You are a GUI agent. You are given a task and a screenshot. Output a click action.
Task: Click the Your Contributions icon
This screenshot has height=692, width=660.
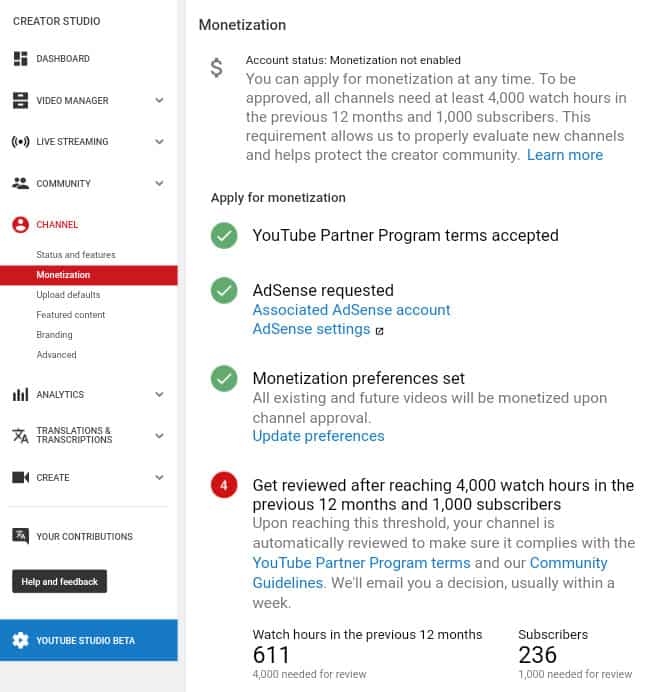20,537
